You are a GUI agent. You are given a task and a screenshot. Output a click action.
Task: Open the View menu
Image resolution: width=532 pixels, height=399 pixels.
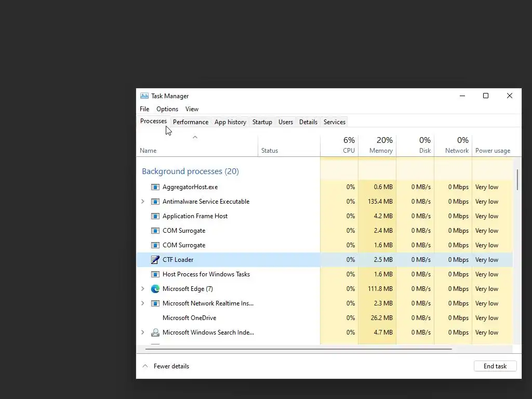coord(192,109)
